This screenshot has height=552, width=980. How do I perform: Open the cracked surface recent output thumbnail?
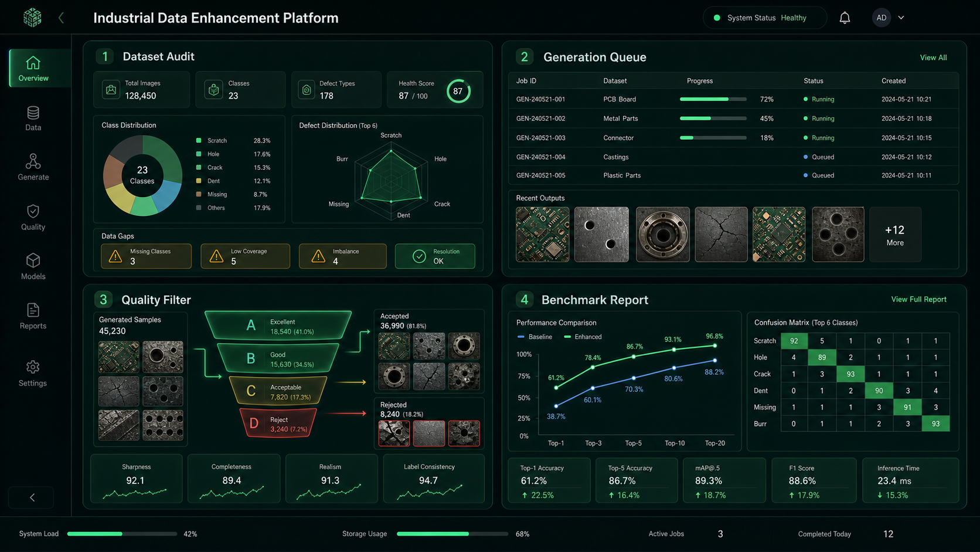tap(721, 234)
